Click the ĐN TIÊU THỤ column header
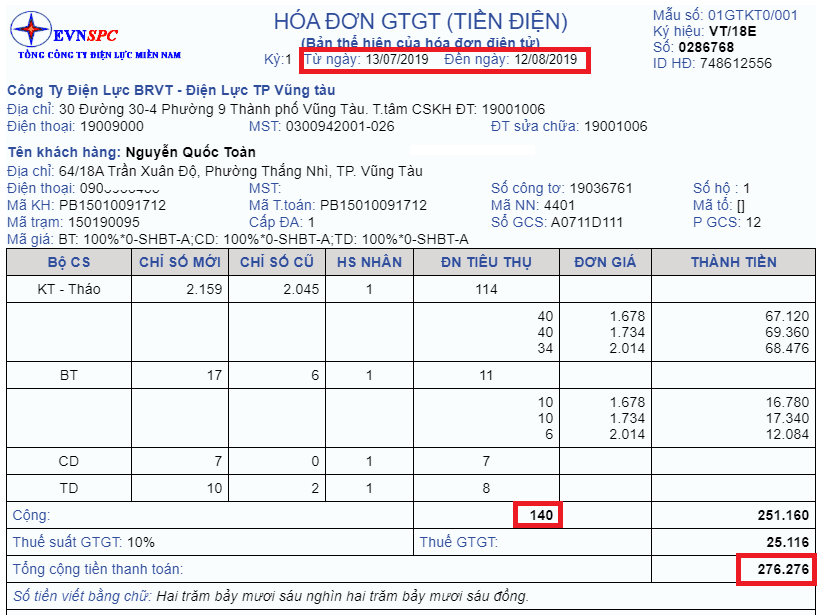The width and height of the screenshot is (824, 615). click(486, 262)
